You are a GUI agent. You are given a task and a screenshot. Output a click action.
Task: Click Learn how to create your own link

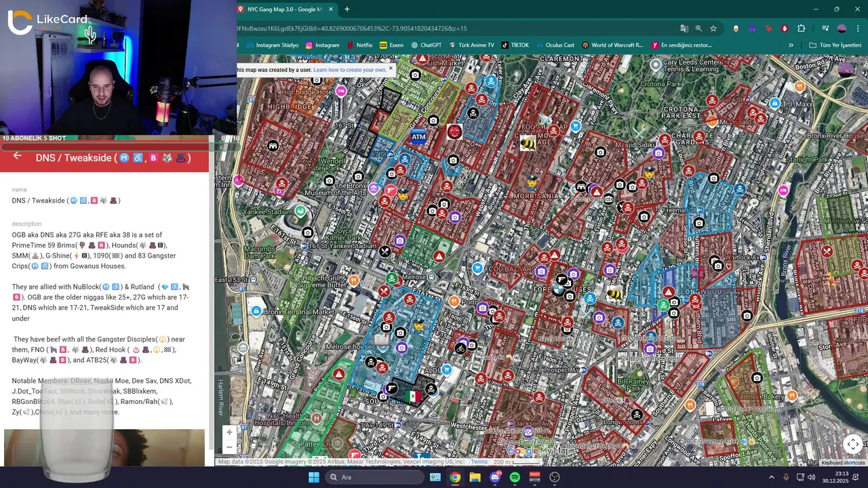point(349,70)
